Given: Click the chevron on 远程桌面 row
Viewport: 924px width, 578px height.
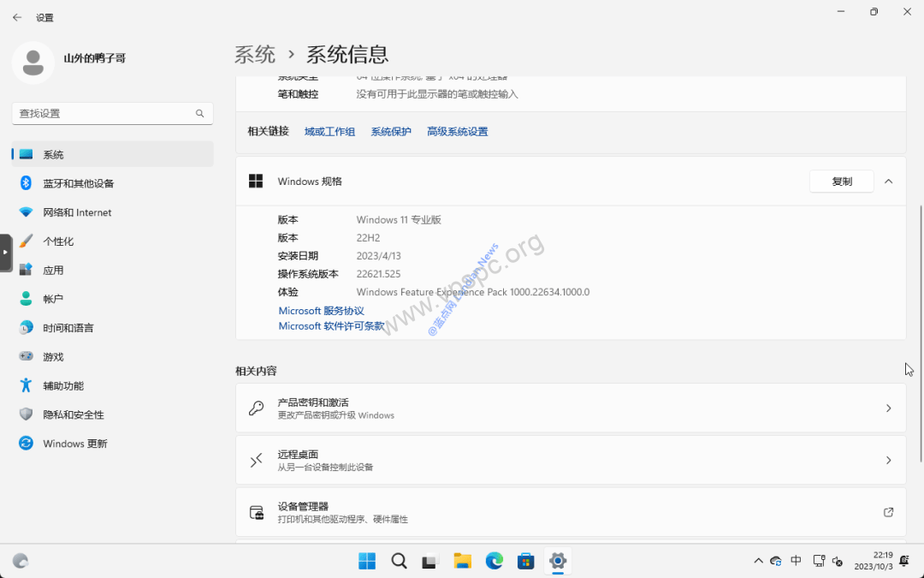Looking at the screenshot, I should (x=889, y=460).
